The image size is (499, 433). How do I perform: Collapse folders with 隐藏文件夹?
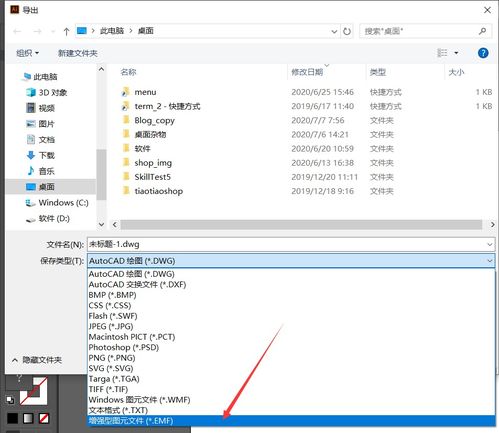click(37, 360)
